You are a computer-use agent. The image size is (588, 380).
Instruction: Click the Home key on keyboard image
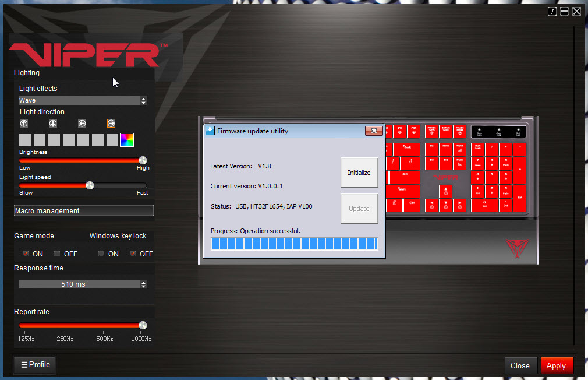(445, 149)
